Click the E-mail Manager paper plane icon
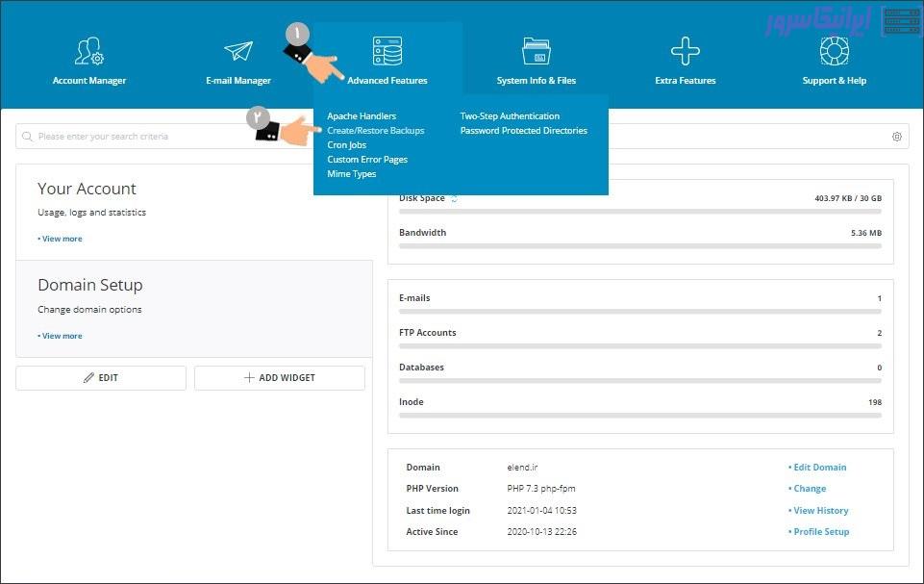Image resolution: width=924 pixels, height=584 pixels. coord(238,51)
